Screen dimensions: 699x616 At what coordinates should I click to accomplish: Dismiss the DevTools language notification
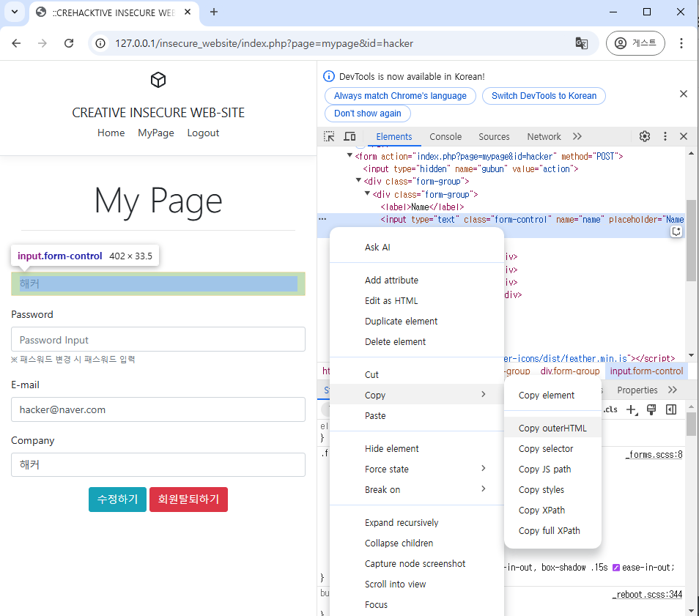pos(684,94)
